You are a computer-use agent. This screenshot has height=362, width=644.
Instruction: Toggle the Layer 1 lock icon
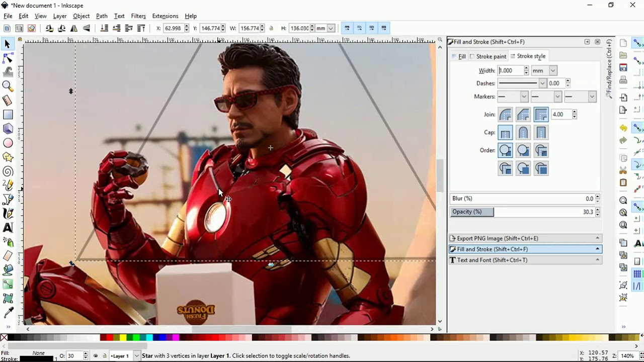tap(104, 356)
